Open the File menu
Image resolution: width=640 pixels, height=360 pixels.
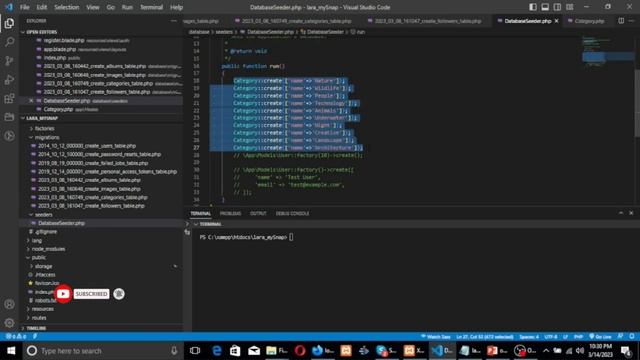[24, 7]
